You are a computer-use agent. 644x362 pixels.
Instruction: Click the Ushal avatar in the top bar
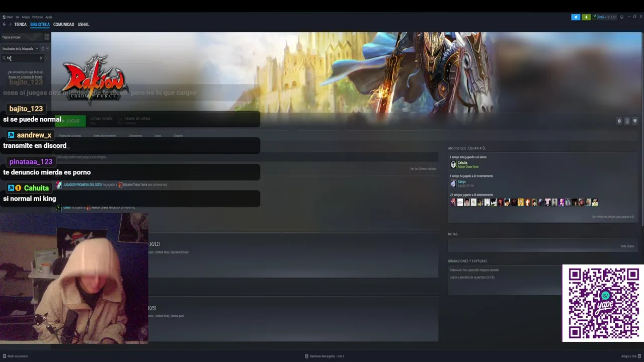(x=595, y=17)
